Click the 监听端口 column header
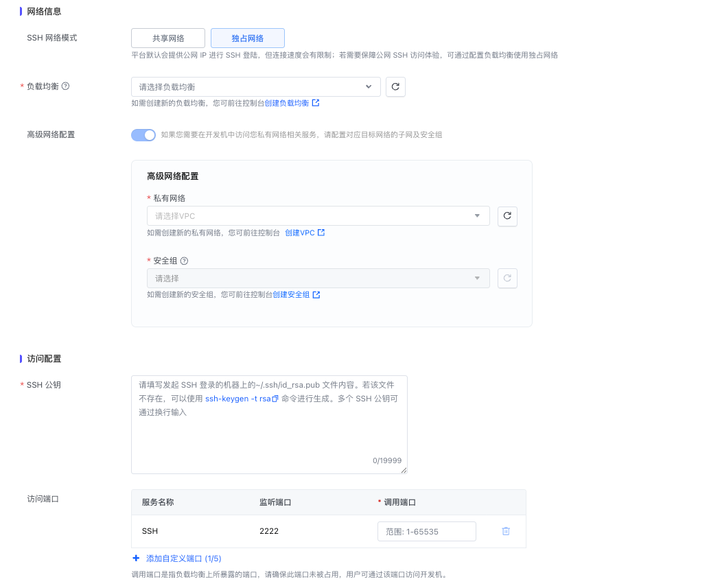This screenshot has width=709, height=588. point(275,502)
